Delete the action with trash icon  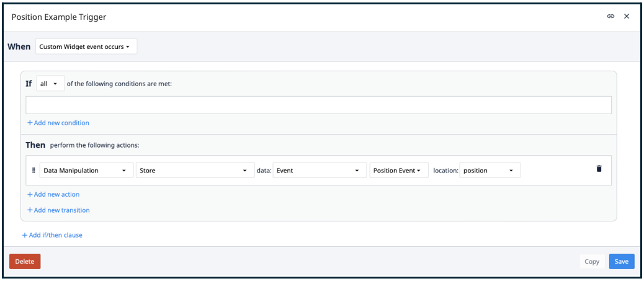599,169
